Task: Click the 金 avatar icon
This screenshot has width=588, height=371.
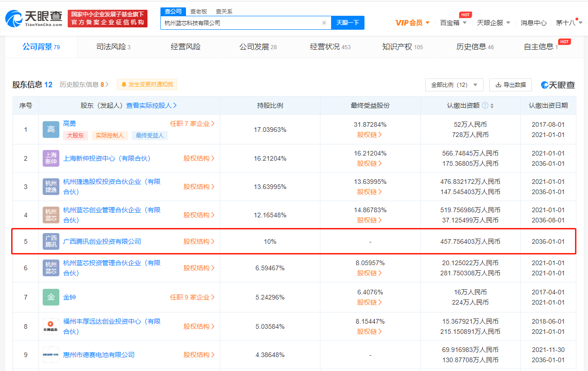Action: 51,297
